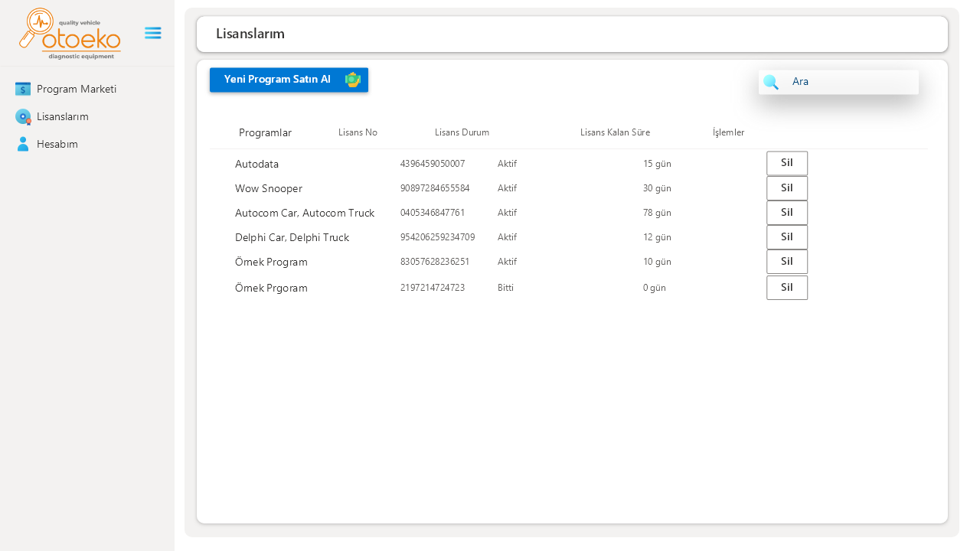Click the Programlar column header
The image size is (980, 551).
265,132
